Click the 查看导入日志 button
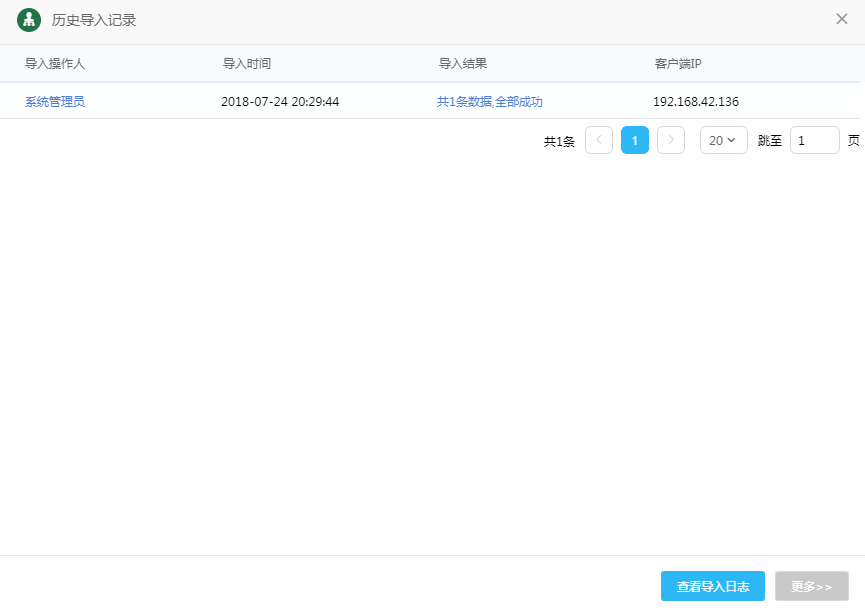The height and width of the screenshot is (612, 865). 712,587
